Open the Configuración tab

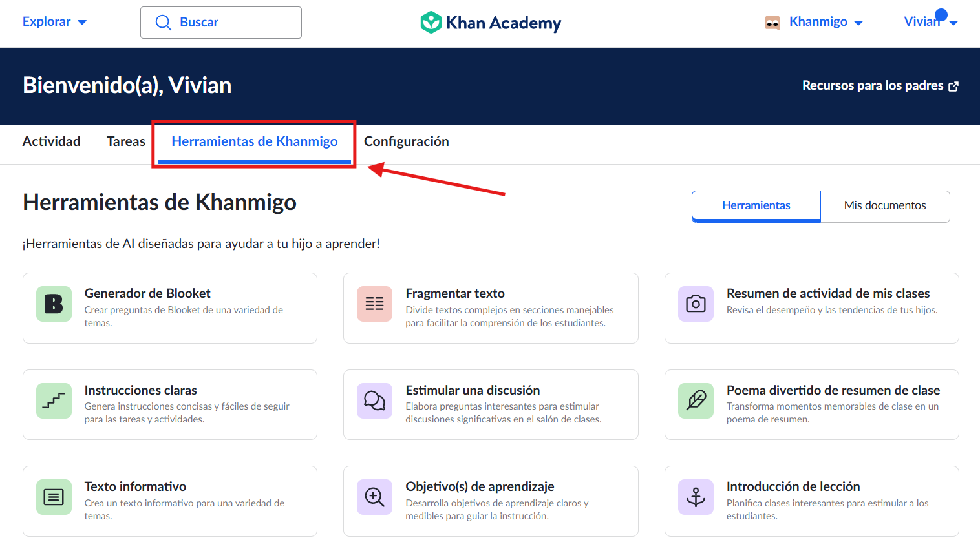(x=407, y=141)
